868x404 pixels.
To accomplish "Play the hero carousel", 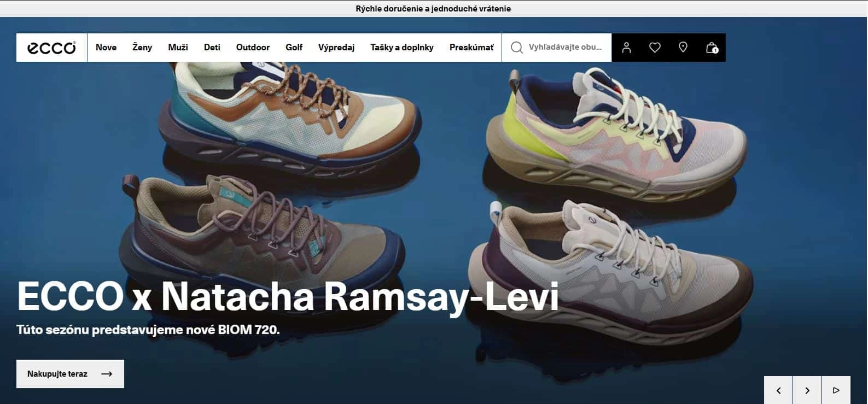I will pyautogui.click(x=836, y=390).
